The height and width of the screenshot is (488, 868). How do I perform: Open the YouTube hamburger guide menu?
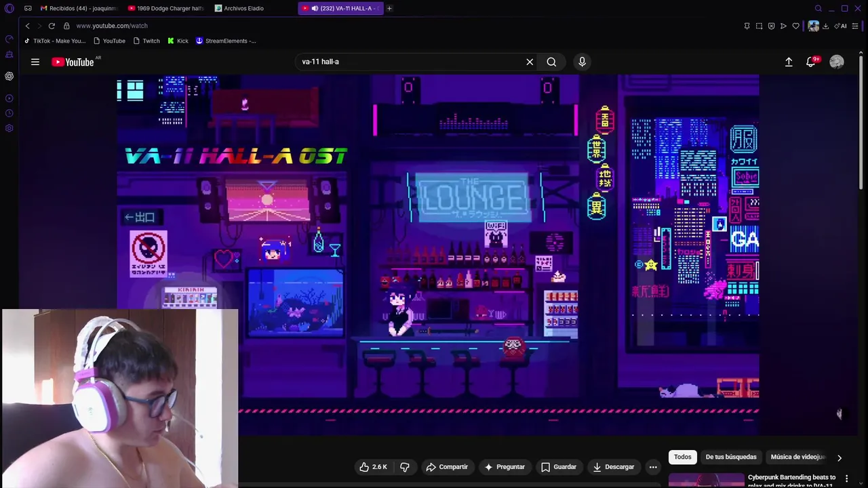(35, 62)
